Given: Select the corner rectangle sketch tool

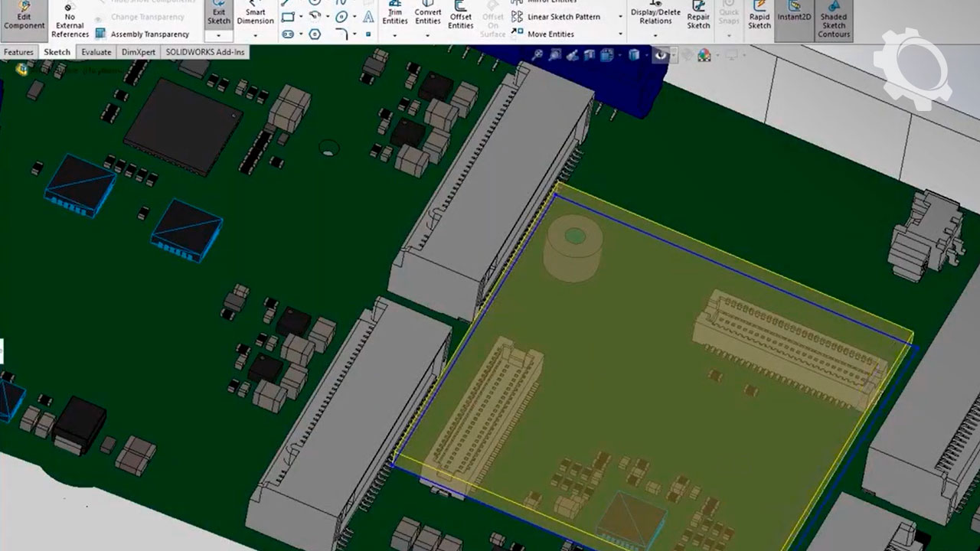Looking at the screenshot, I should tap(288, 17).
